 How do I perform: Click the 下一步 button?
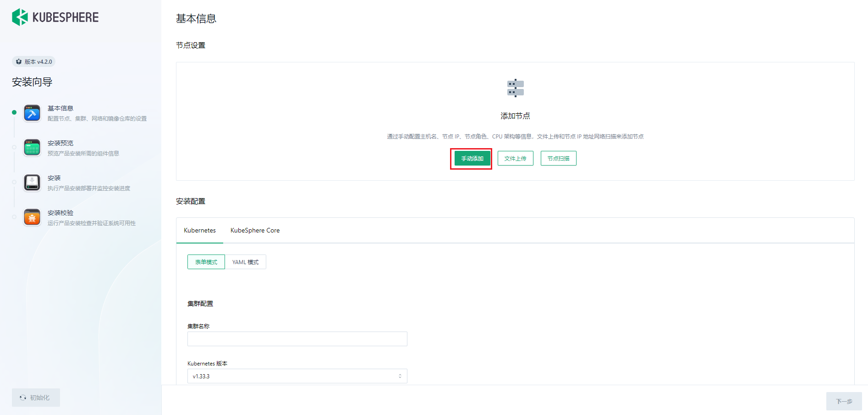point(844,401)
